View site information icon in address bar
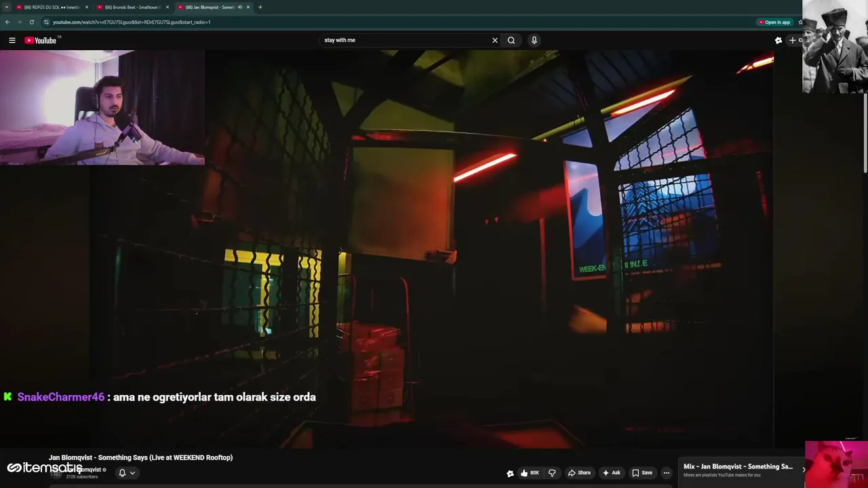Screen dimensions: 868x488 coord(46,22)
